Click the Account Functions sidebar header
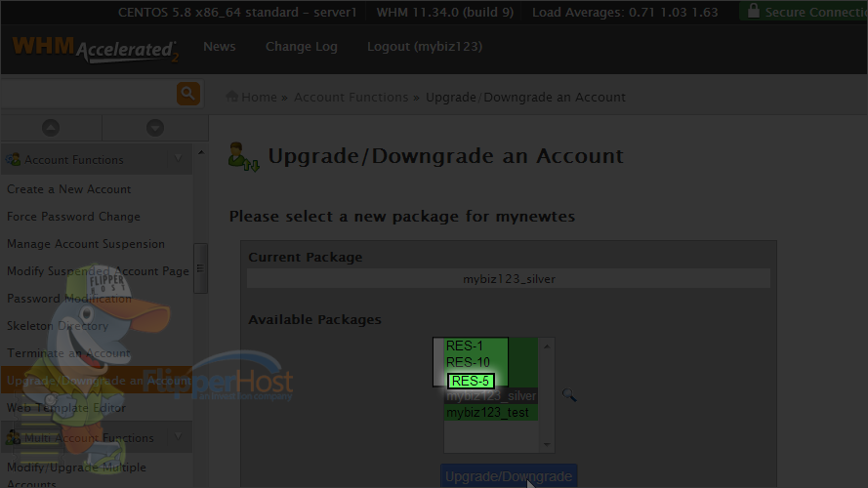Screen dimensions: 868x488 [x=97, y=159]
